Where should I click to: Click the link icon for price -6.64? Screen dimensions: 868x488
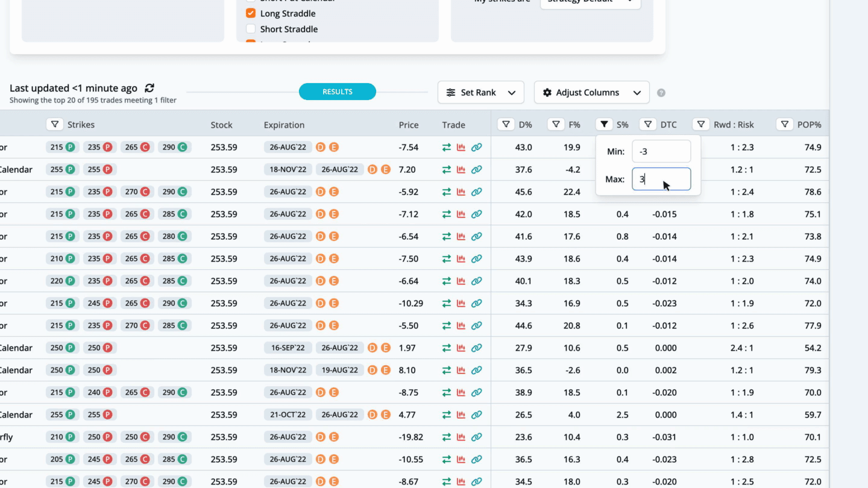pyautogui.click(x=476, y=281)
